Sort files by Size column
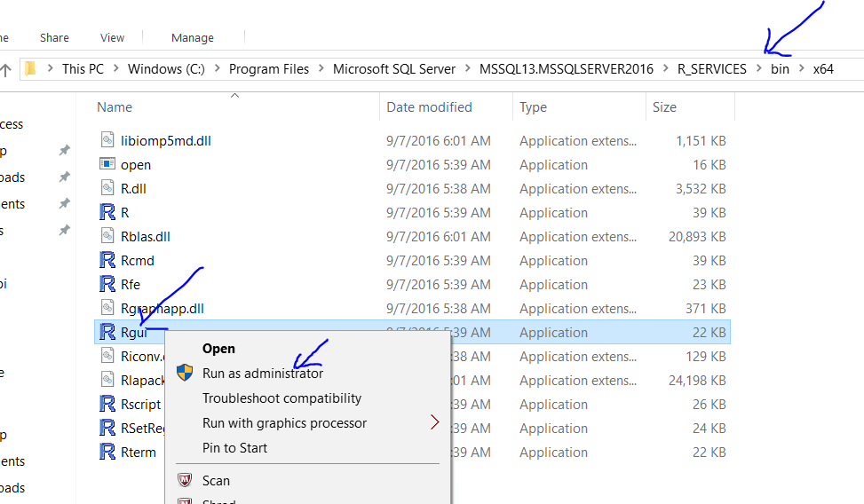 click(x=664, y=106)
